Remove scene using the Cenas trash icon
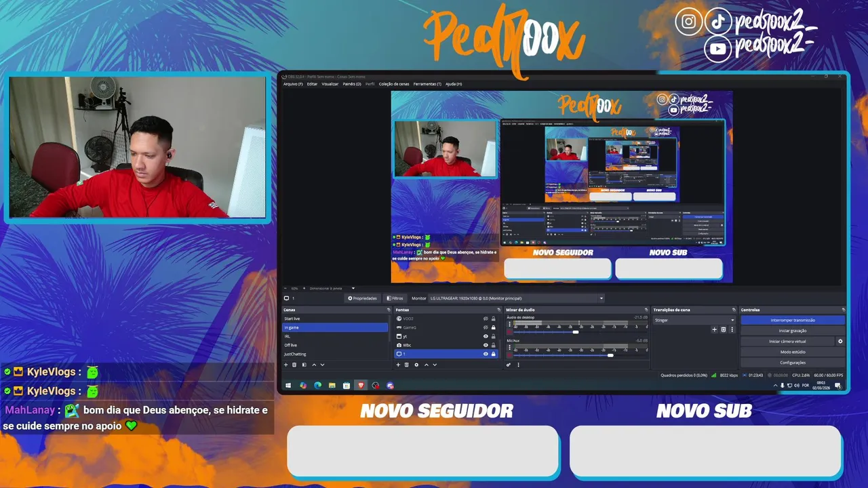Viewport: 868px width, 488px height. 294,365
